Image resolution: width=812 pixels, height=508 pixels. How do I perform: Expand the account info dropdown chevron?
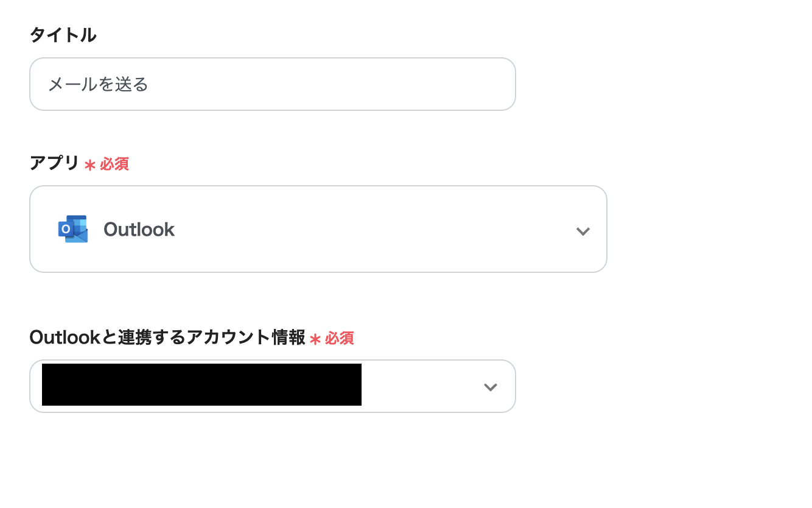coord(490,387)
